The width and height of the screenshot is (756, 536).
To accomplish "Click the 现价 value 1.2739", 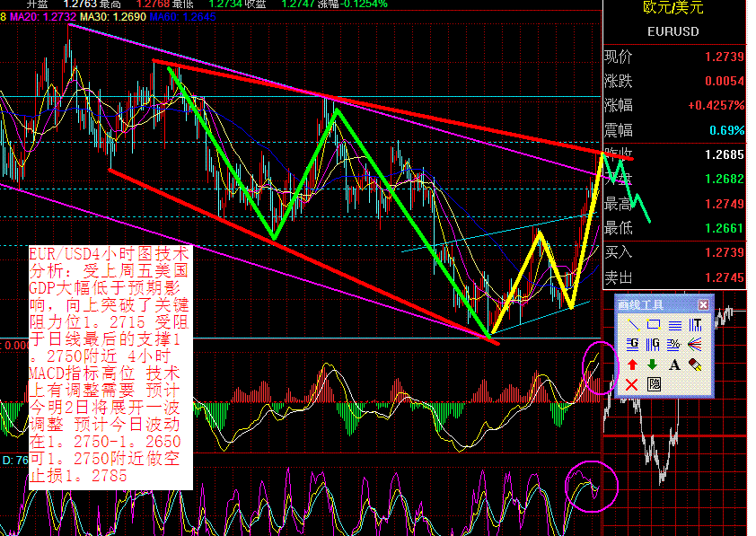I will (x=725, y=57).
